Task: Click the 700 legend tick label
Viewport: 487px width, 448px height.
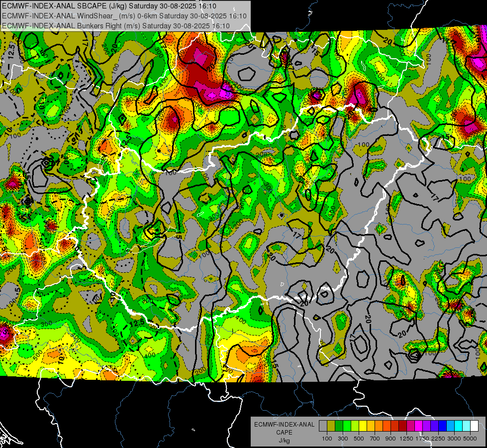Action: 375,439
